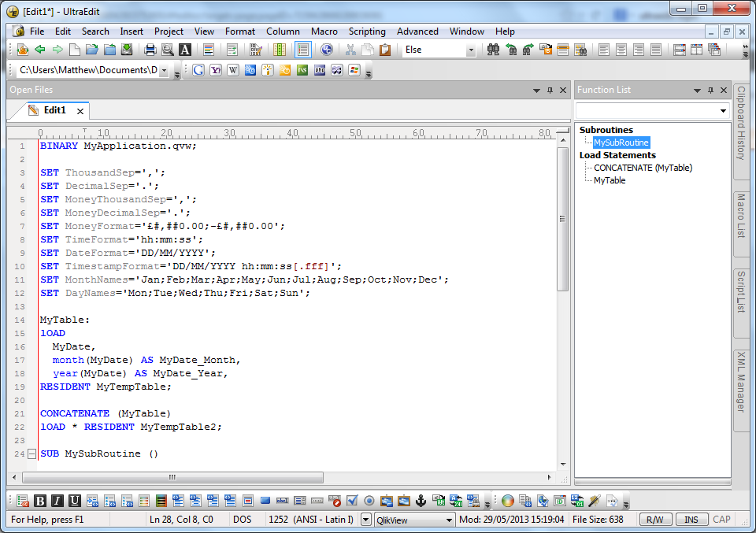Open a file with the folder icon
This screenshot has width=756, height=533.
(92, 50)
